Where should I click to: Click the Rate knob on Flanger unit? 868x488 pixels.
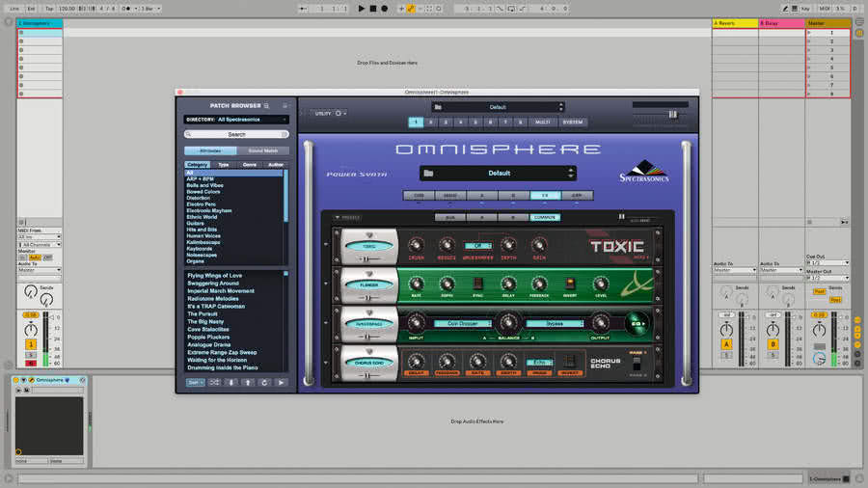[416, 284]
